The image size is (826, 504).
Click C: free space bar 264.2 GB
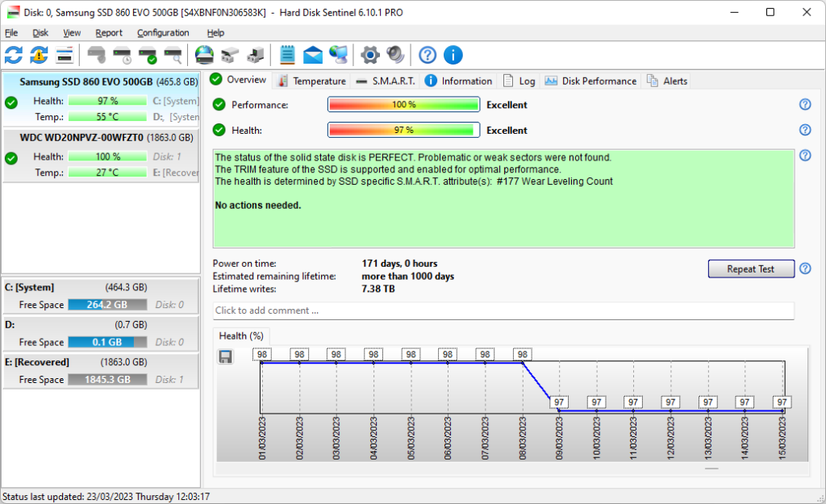(x=107, y=305)
